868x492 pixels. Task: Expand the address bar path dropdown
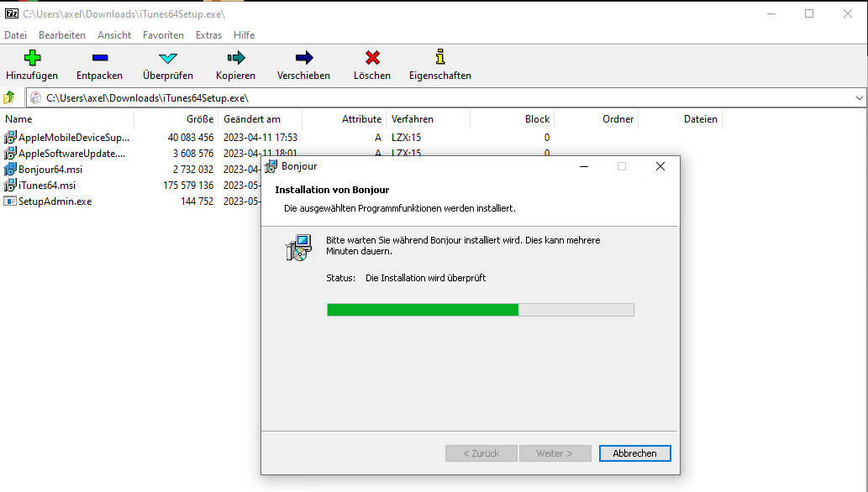pos(859,98)
